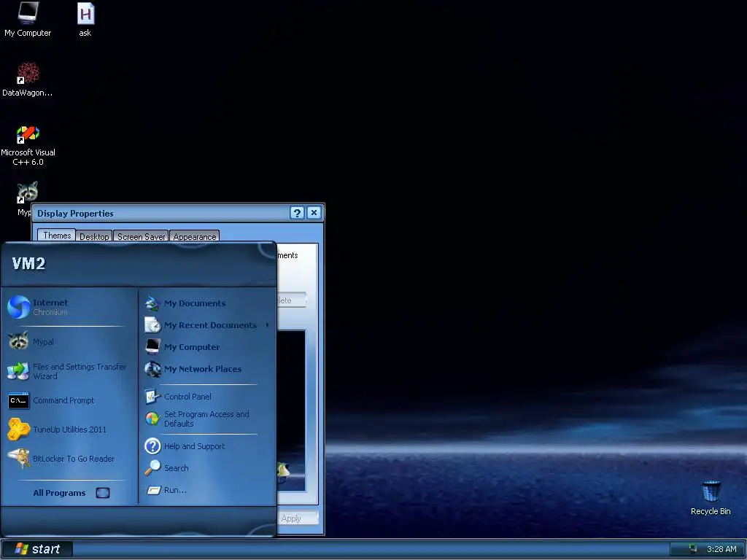Click the theme preview thumbnail in Display Properties

point(291,411)
